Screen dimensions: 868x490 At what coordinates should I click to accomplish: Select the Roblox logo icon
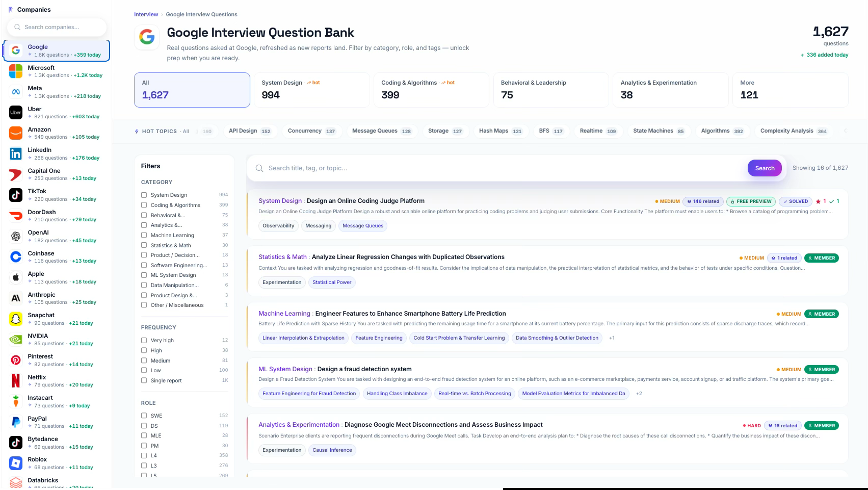pyautogui.click(x=16, y=463)
